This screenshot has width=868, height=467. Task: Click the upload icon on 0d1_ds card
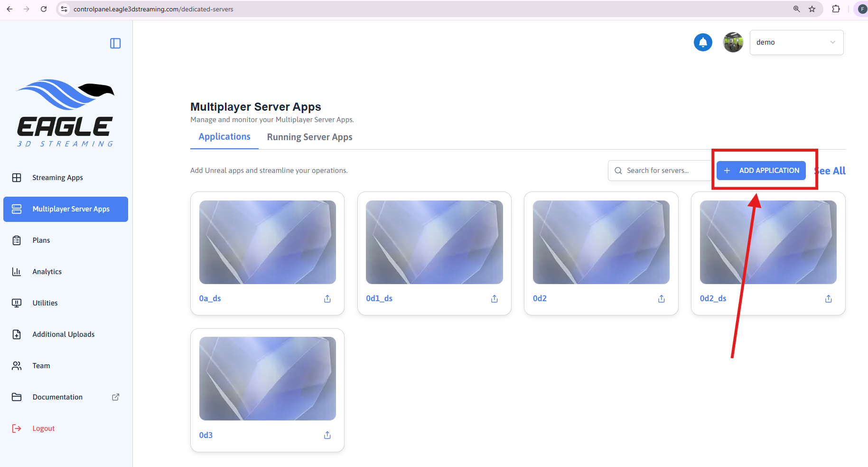pyautogui.click(x=495, y=299)
